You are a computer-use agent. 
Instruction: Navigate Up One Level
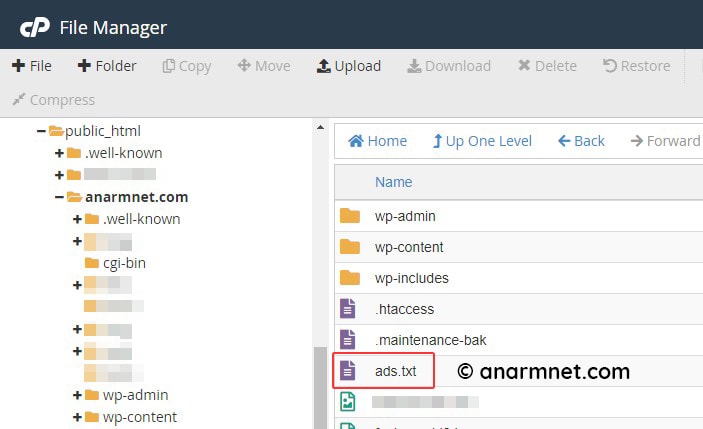(x=482, y=141)
